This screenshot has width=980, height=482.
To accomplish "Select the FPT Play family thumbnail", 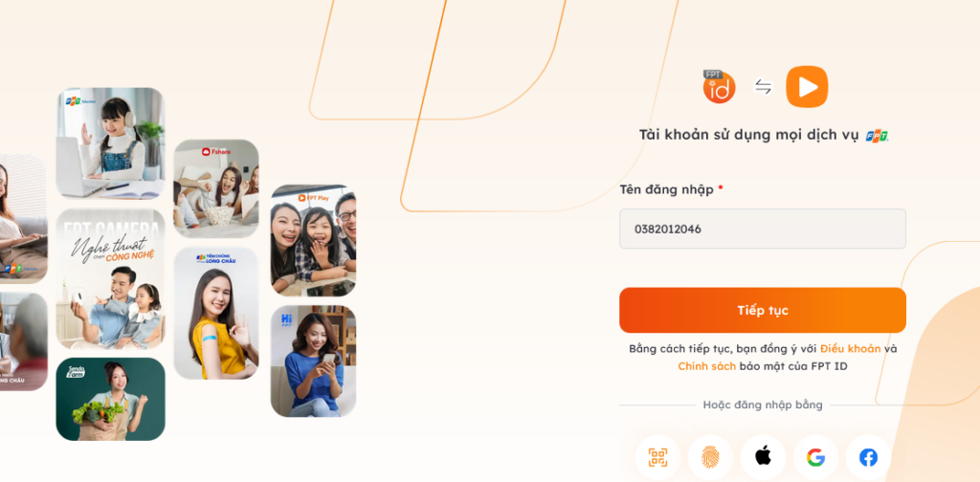I will pos(313,240).
